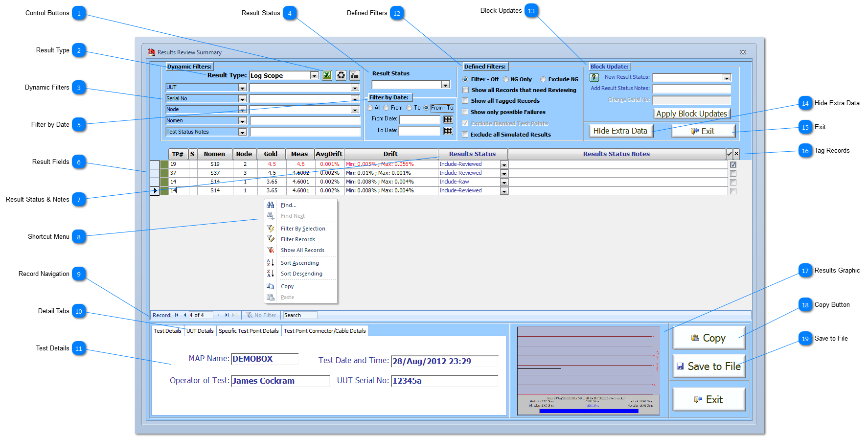Expand the Result Type dropdown
Image resolution: width=868 pixels, height=438 pixels.
click(314, 76)
